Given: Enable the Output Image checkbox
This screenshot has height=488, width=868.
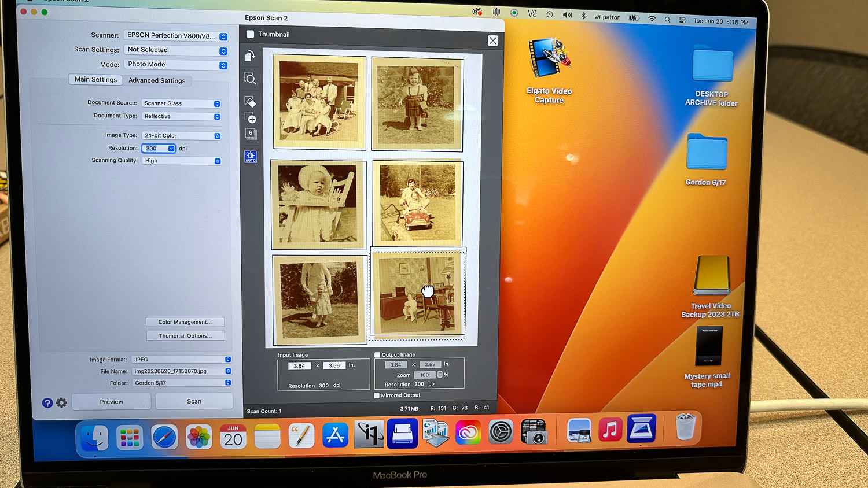Looking at the screenshot, I should point(376,354).
